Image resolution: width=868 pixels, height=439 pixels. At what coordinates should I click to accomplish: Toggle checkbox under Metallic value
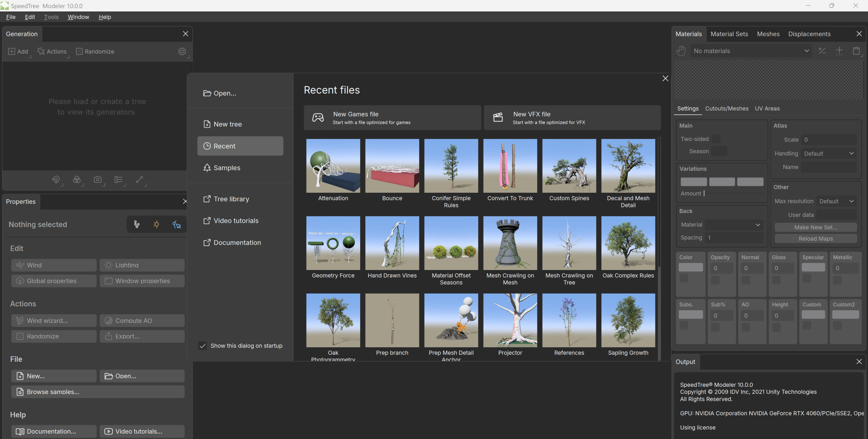click(x=837, y=280)
